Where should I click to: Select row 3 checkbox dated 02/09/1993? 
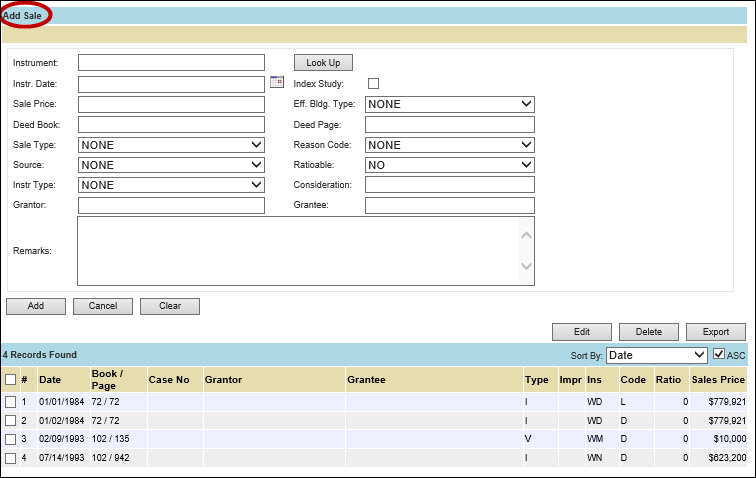[10, 439]
